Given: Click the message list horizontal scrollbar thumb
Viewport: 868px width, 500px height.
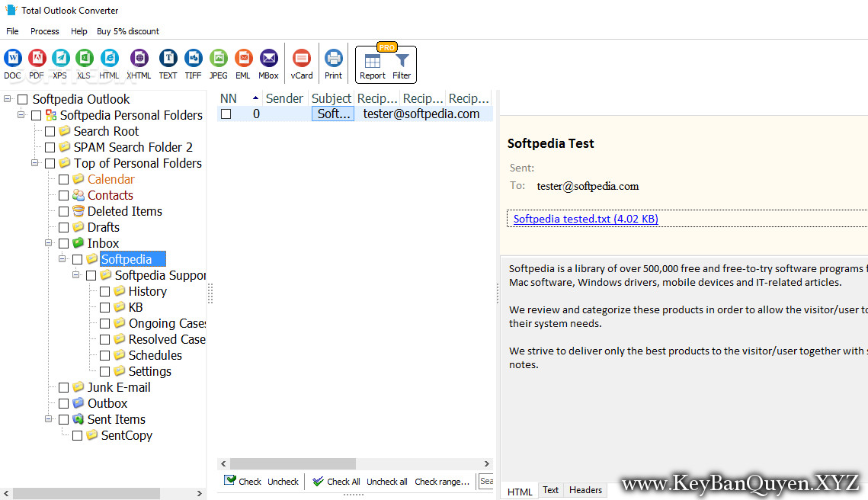Looking at the screenshot, I should tap(293, 463).
